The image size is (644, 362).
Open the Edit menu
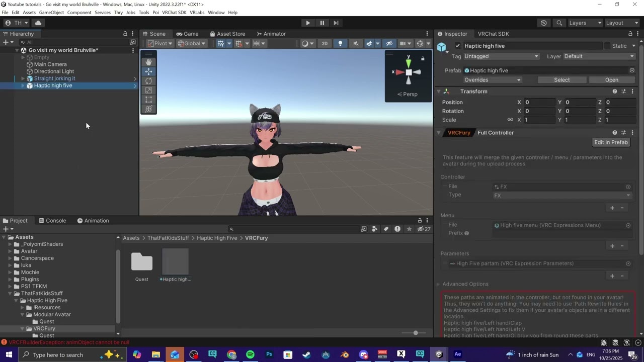point(16,13)
